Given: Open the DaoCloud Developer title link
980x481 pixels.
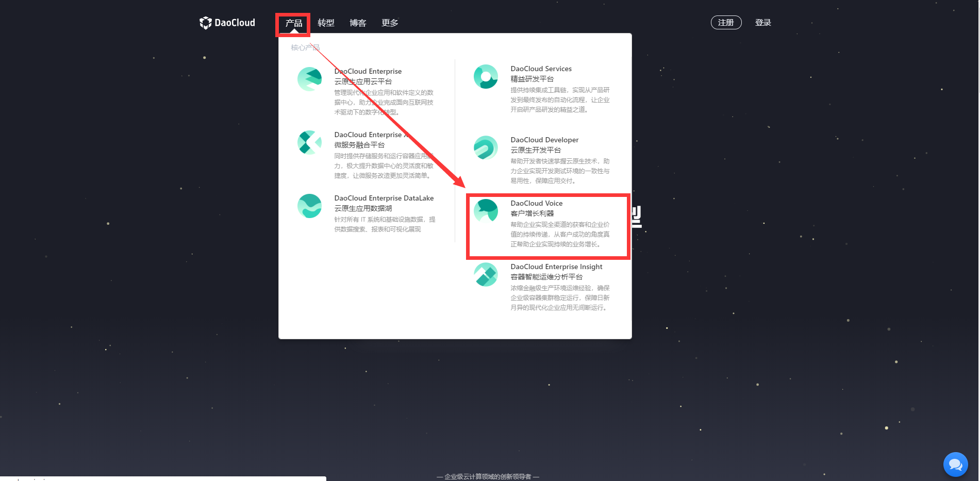Looking at the screenshot, I should [544, 140].
